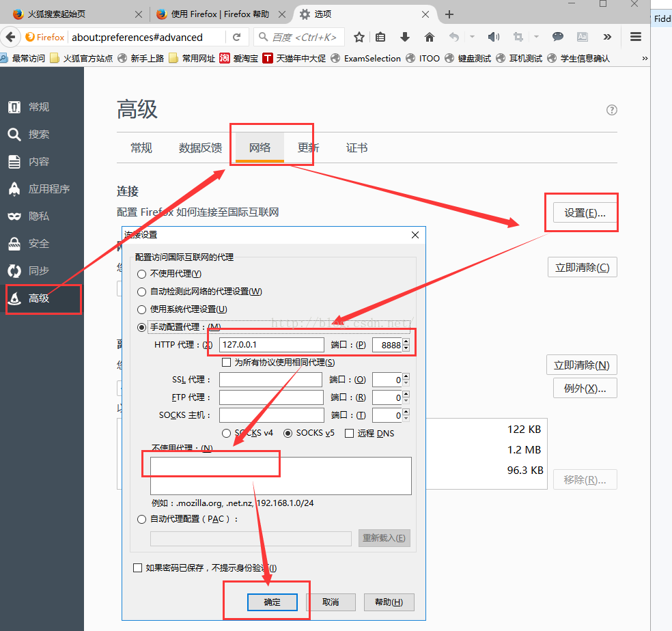Image resolution: width=672 pixels, height=631 pixels.
Task: Click the 设置(E)... button
Action: [x=585, y=213]
